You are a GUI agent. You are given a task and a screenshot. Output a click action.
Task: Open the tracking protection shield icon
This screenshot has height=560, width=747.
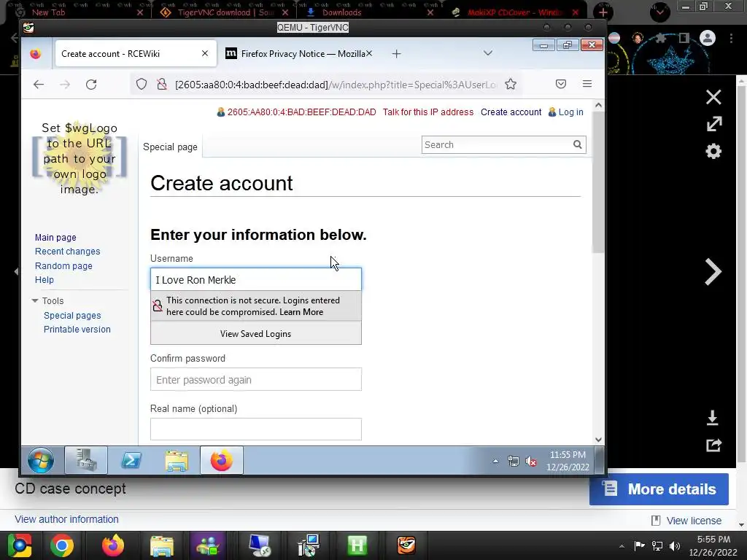point(142,85)
